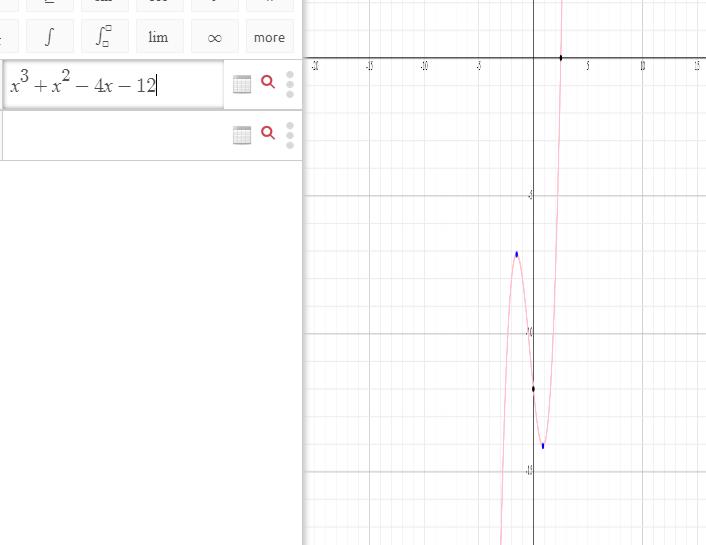The image size is (706, 545).
Task: Click the black y-intercept point on graph
Action: tap(533, 389)
